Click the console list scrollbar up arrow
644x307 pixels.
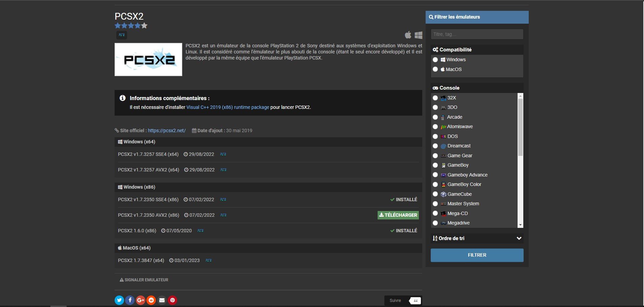click(520, 96)
